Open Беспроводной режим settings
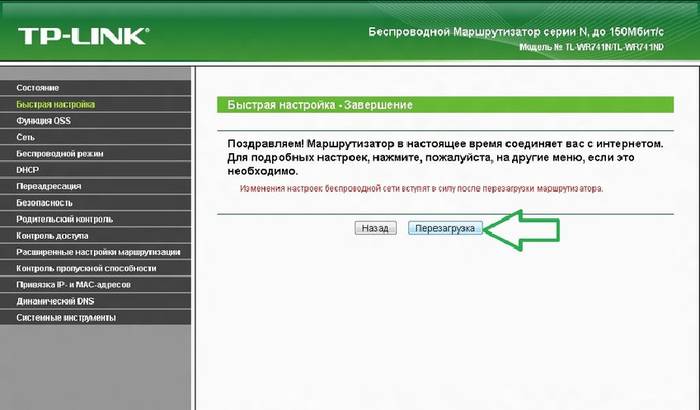Screen dimensions: 700x410 60,154
